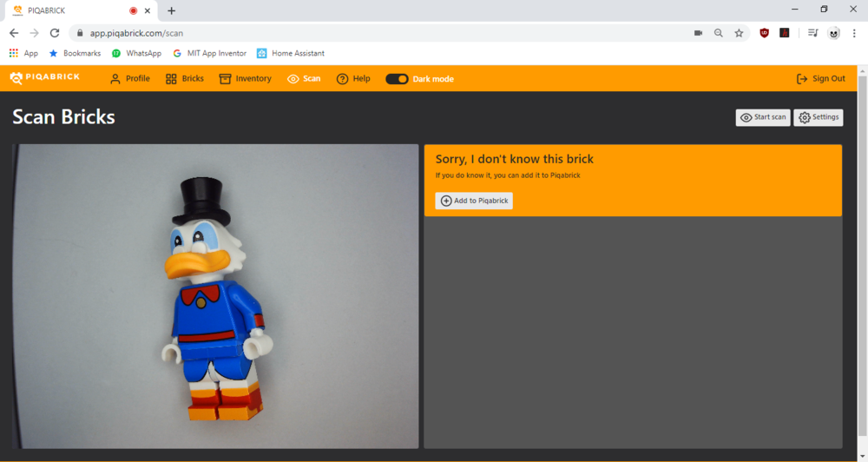
Task: Go back to the previous browser page
Action: pyautogui.click(x=14, y=33)
